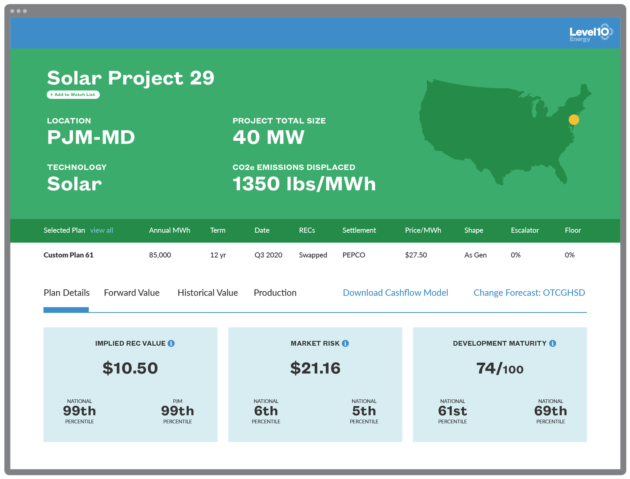Screen dimensions: 630x479
Task: Open the Production tab
Action: (x=275, y=293)
